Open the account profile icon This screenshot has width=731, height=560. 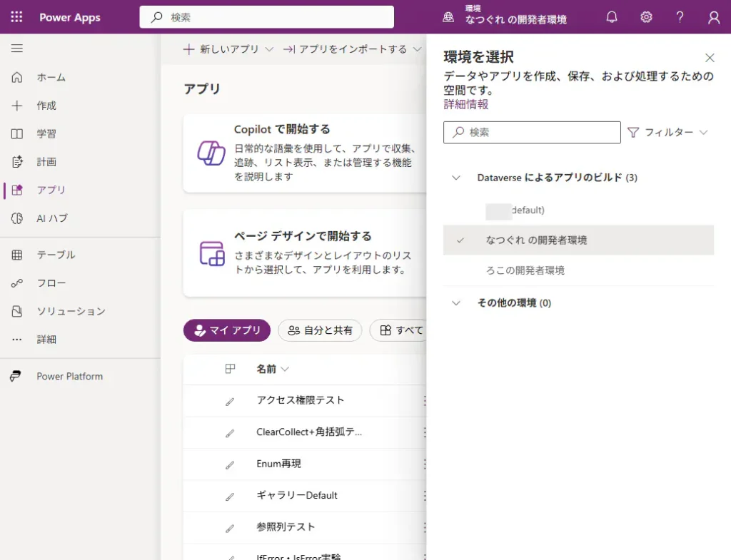[714, 17]
